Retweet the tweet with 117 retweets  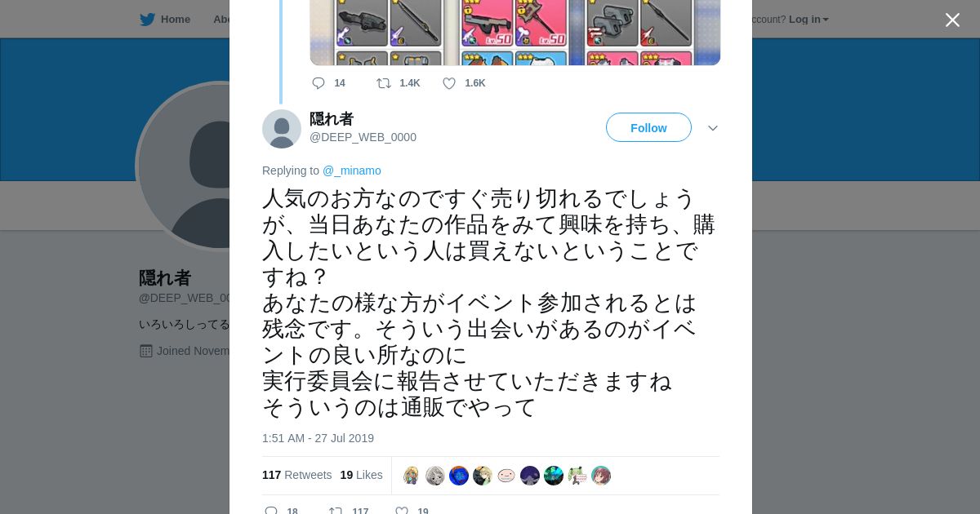point(336,511)
